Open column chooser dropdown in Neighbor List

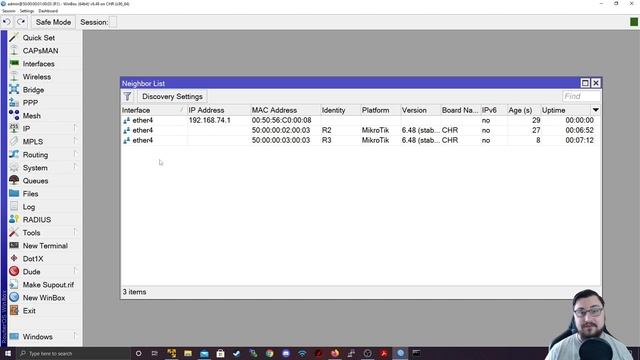pyautogui.click(x=596, y=110)
